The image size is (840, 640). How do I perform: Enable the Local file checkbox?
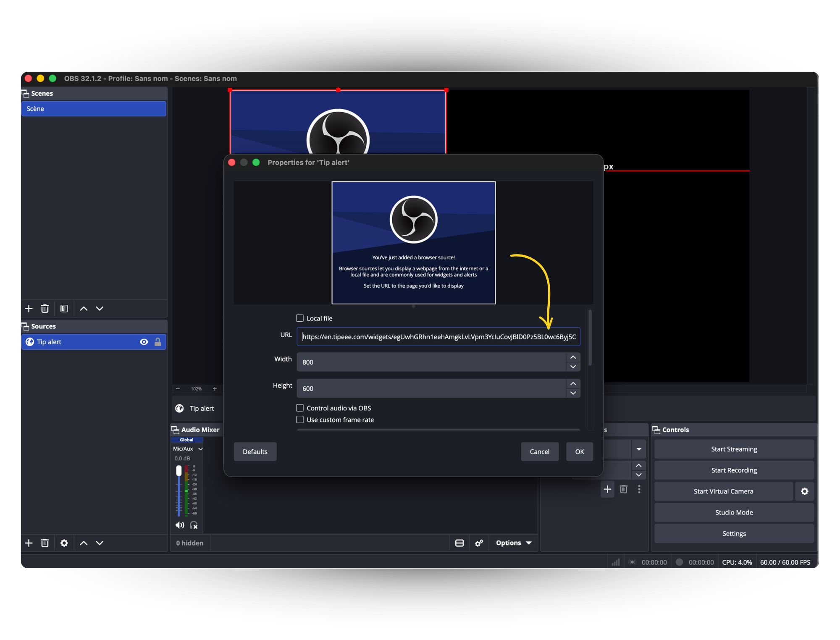300,318
